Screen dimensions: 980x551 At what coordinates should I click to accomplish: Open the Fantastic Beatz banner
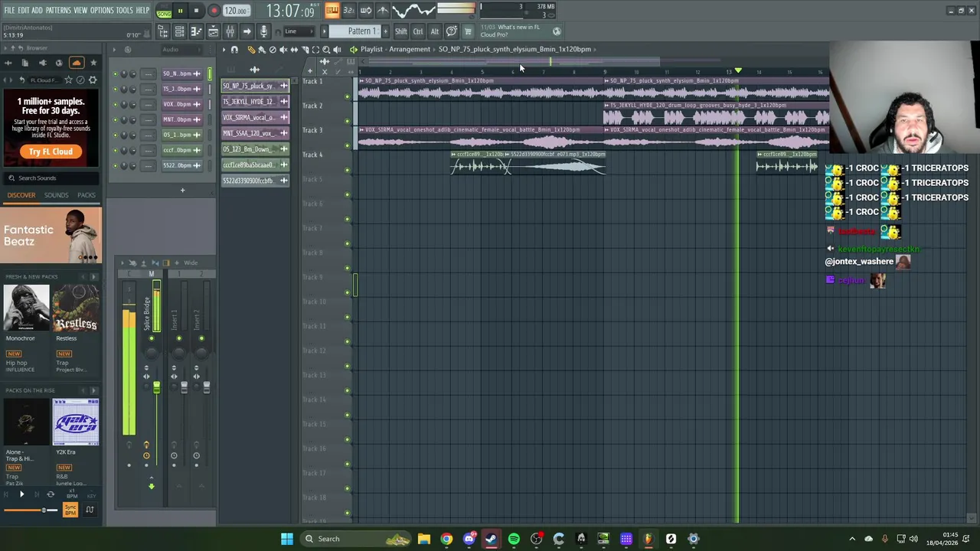tap(51, 236)
